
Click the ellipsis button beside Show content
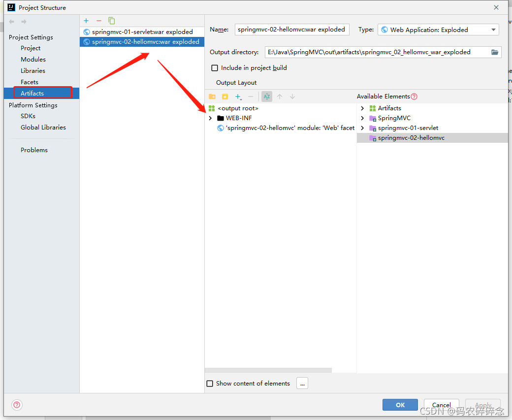pyautogui.click(x=302, y=384)
